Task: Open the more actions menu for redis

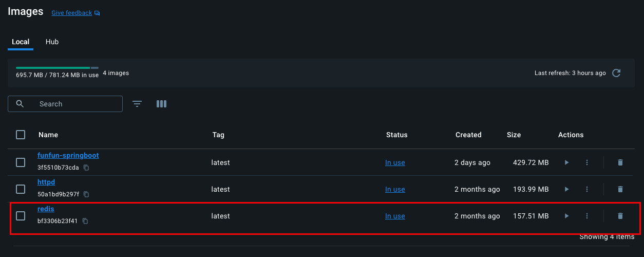Action: tap(587, 216)
